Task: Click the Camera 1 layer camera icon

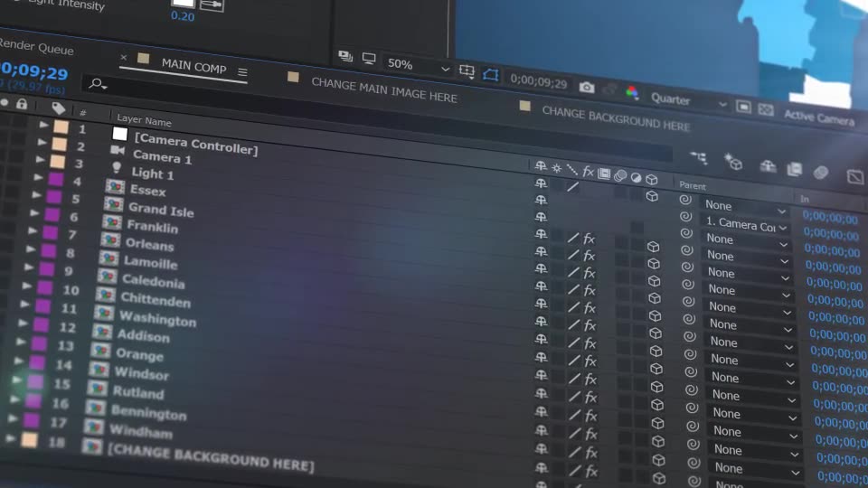Action: (x=118, y=150)
